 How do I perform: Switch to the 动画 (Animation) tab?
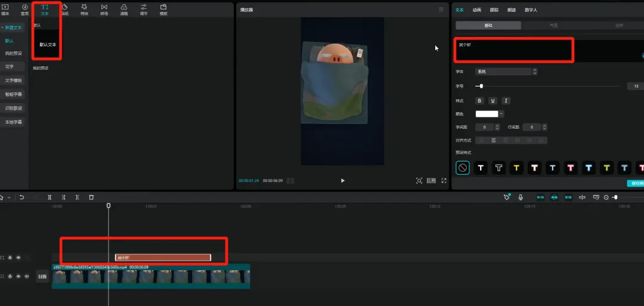pyautogui.click(x=476, y=10)
